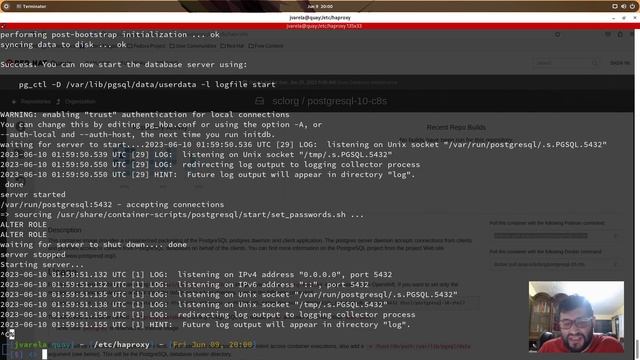Click the 01:59:50.550 HINT Future log output line
Image resolution: width=640 pixels, height=360 pixels.
208,175
